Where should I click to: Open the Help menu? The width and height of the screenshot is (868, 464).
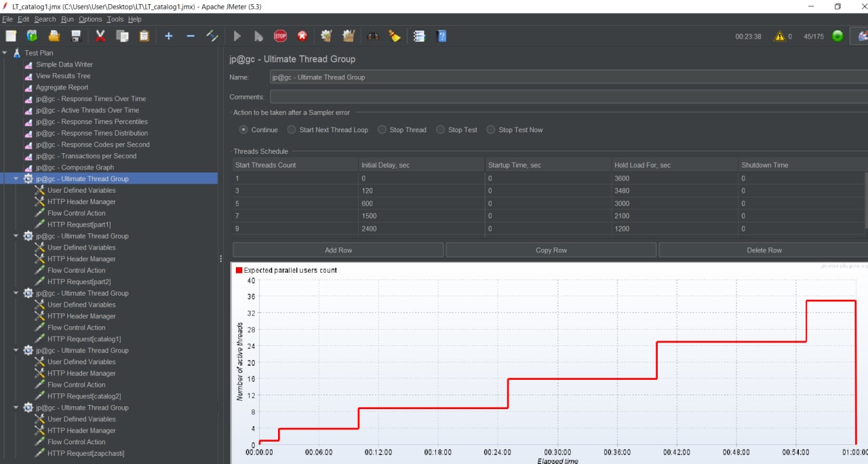(x=135, y=20)
